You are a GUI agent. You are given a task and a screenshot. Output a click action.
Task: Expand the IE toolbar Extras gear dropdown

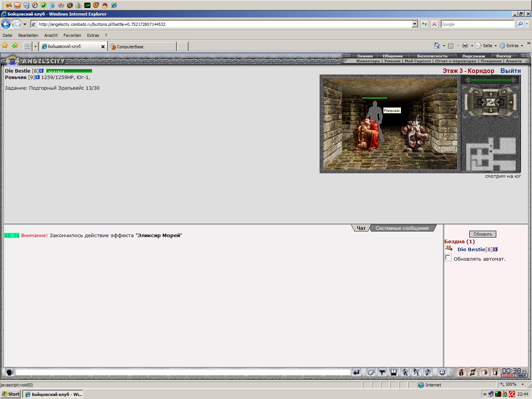tap(522, 46)
